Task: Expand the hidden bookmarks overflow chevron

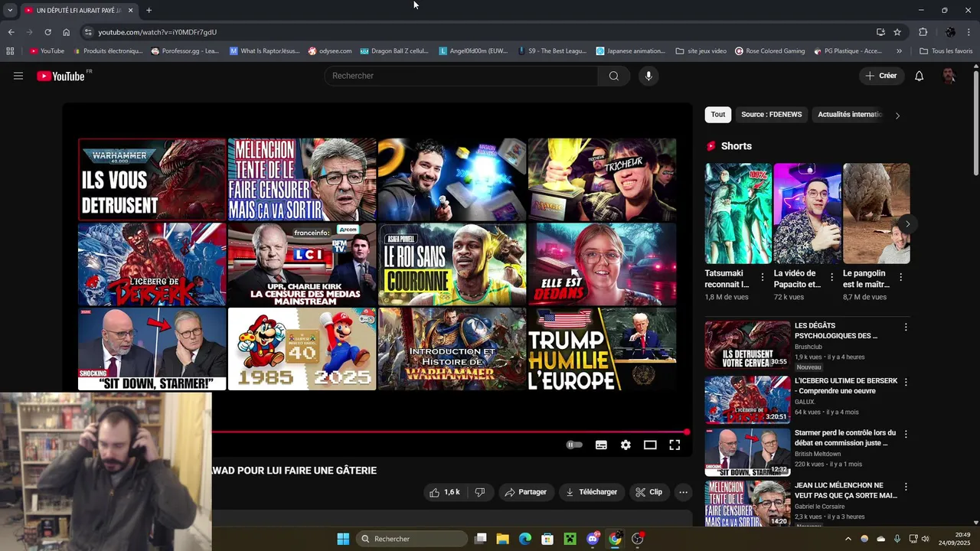Action: (899, 51)
